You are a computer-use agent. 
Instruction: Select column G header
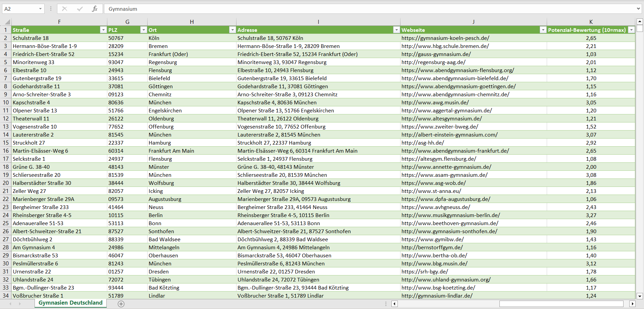click(127, 22)
